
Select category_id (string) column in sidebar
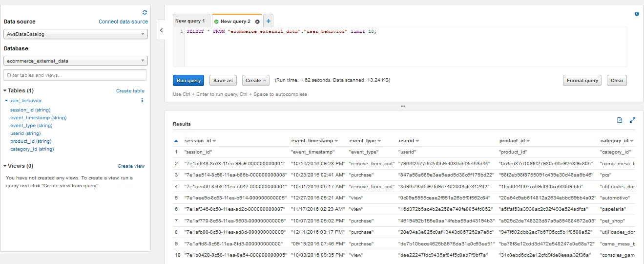(x=32, y=149)
